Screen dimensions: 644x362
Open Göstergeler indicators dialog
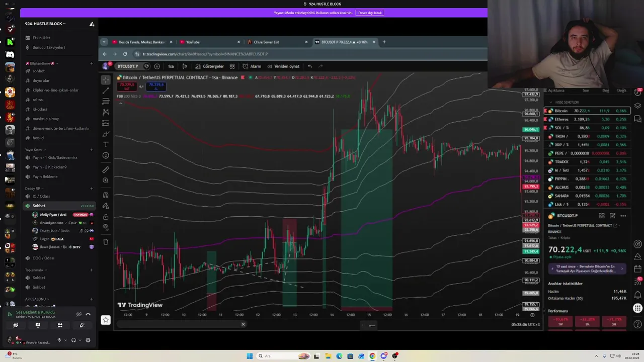(209, 66)
